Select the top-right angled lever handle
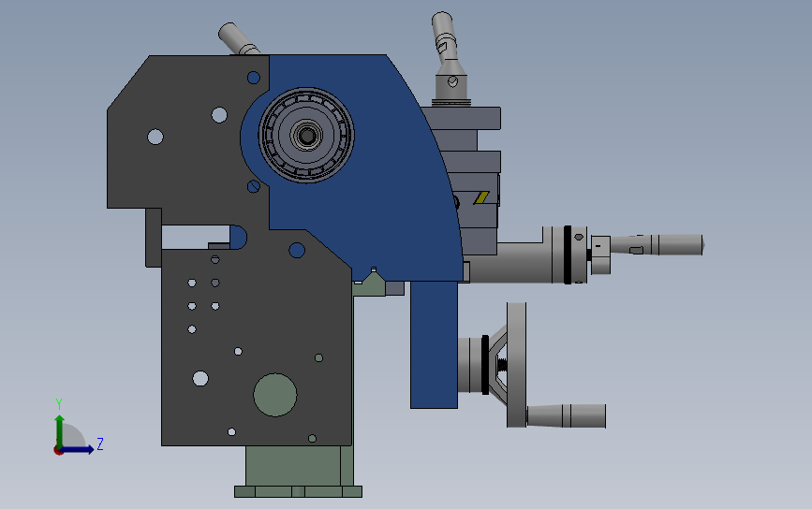This screenshot has width=812, height=509. [x=446, y=38]
